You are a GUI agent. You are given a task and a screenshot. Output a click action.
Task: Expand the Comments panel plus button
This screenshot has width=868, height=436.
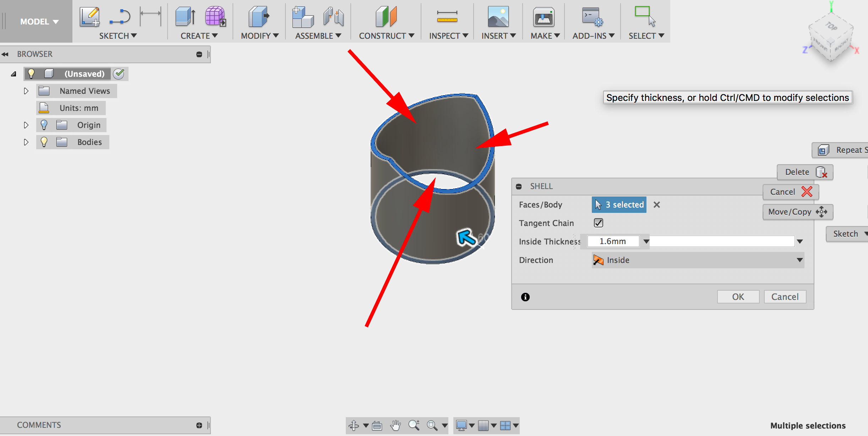[199, 425]
